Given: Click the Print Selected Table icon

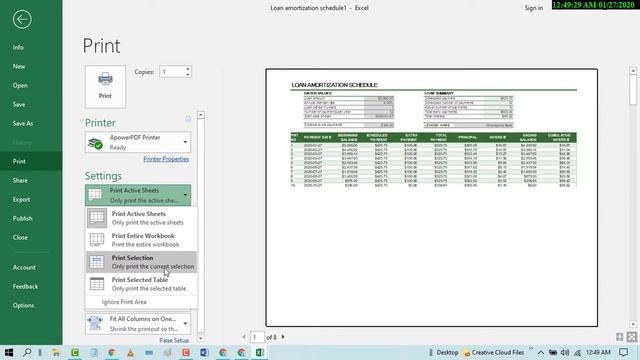Looking at the screenshot, I should pos(97,284).
